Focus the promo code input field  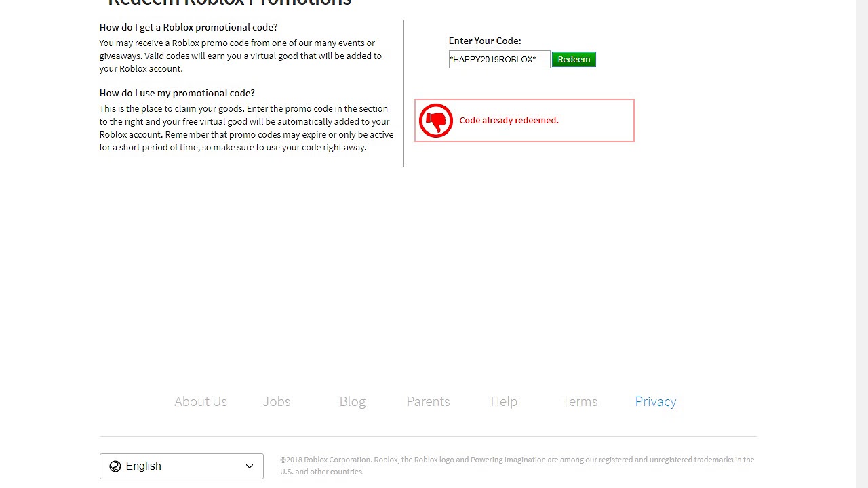click(499, 60)
